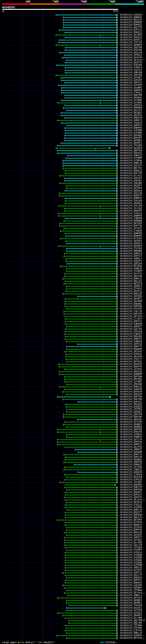Click the purple ~60% identity legend segment
Image resolution: width=146 pixels, height=644 pixels.
(73, 4)
